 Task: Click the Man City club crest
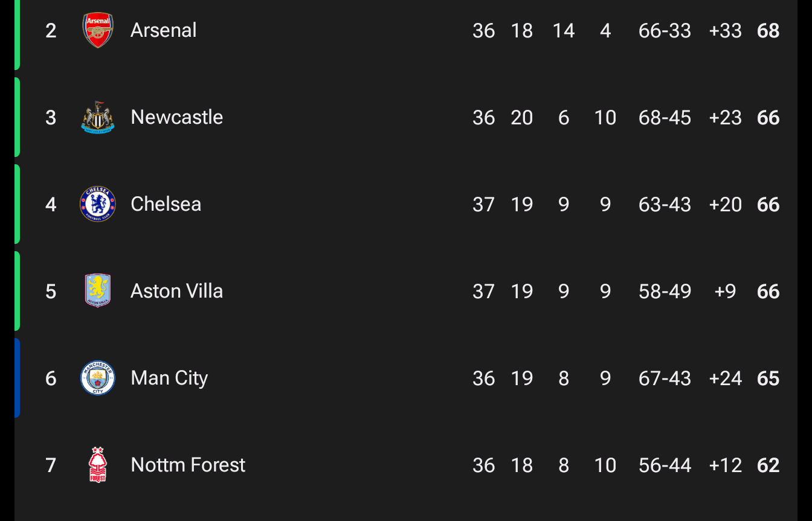tap(98, 378)
